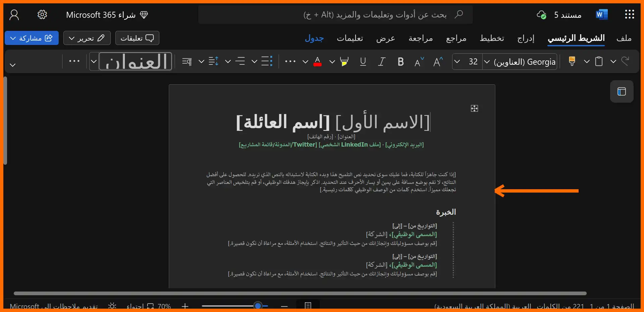Image resolution: width=644 pixels, height=312 pixels.
Task: Zoom in with the plus button
Action: 185,306
